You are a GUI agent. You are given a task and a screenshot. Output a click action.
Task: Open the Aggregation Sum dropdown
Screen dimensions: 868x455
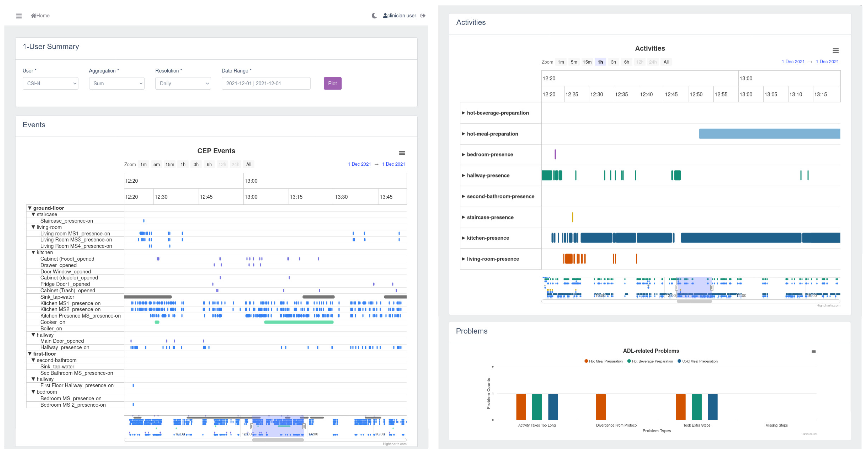pyautogui.click(x=117, y=84)
